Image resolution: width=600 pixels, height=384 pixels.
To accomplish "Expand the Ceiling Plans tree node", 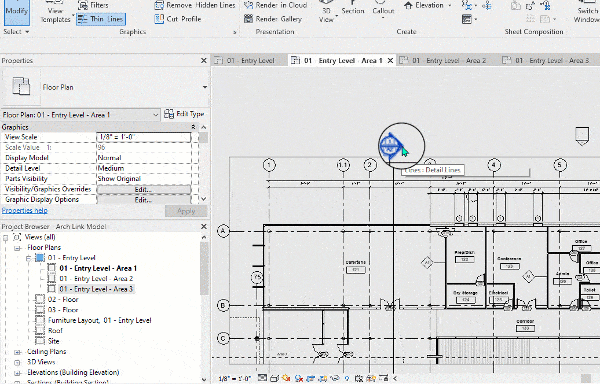I will [x=17, y=352].
